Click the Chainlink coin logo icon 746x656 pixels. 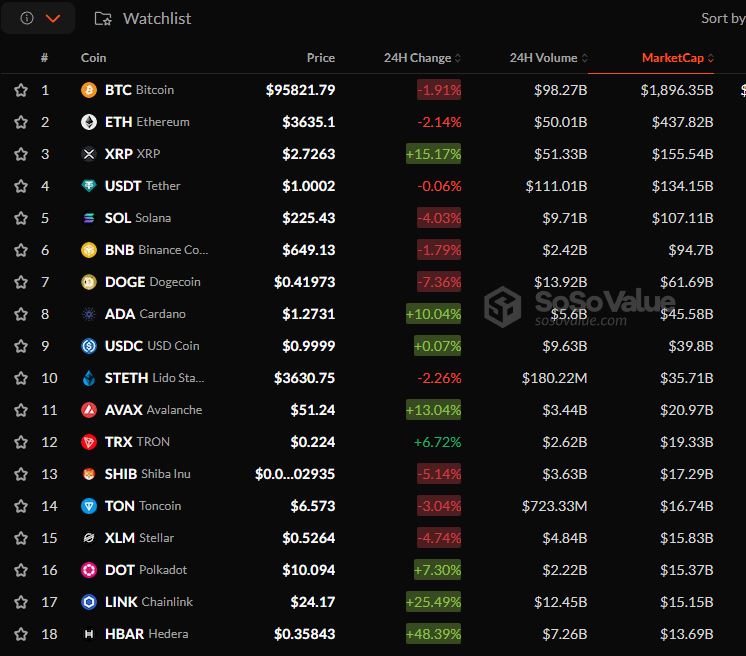pyautogui.click(x=89, y=602)
